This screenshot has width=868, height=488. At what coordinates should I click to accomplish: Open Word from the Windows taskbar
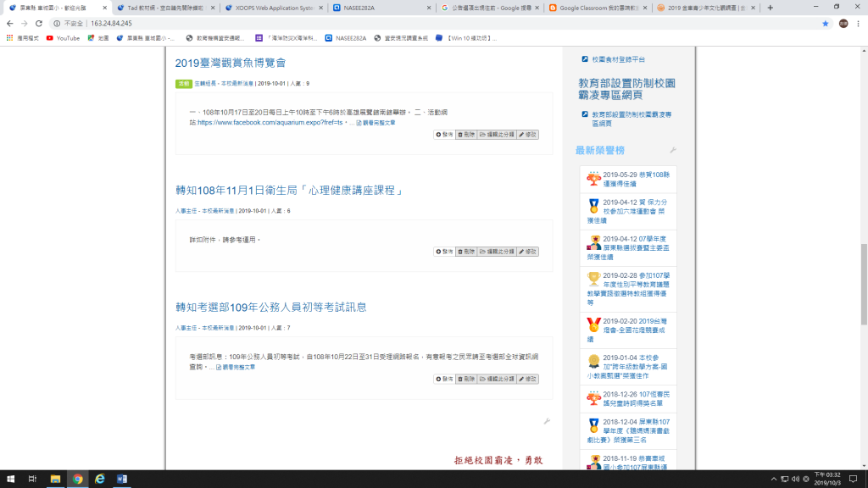click(121, 479)
